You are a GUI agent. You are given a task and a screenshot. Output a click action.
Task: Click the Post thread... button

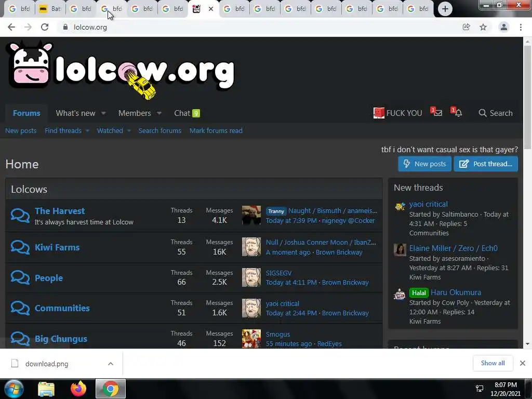click(x=486, y=164)
